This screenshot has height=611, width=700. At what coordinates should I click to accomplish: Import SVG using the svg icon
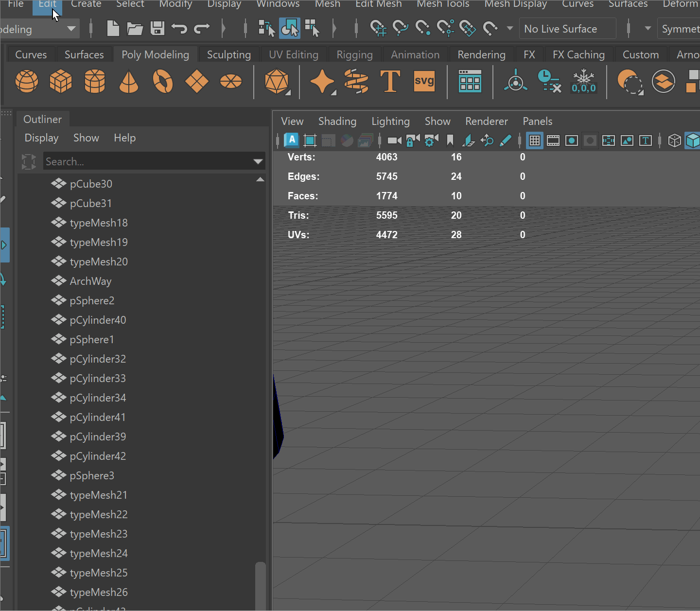[424, 81]
